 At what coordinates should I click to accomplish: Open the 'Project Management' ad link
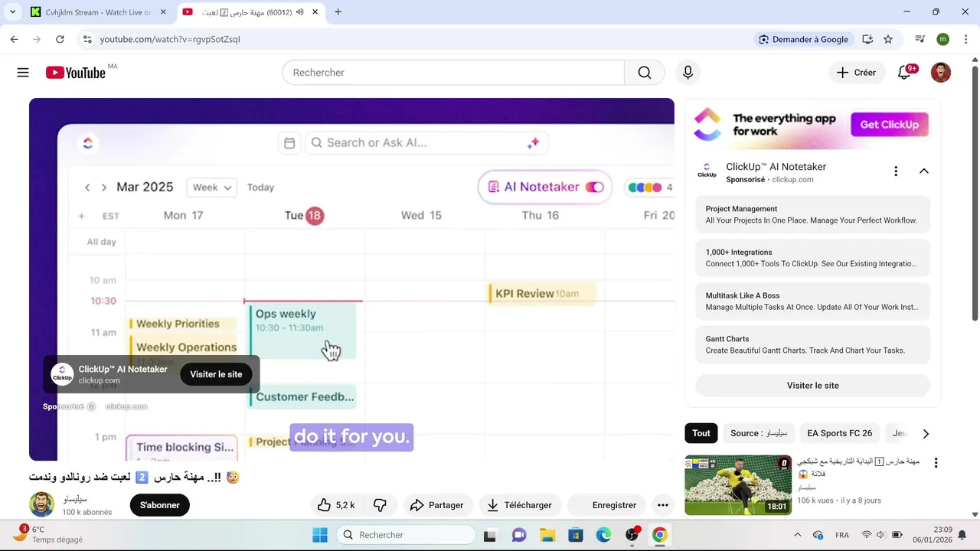click(x=812, y=214)
